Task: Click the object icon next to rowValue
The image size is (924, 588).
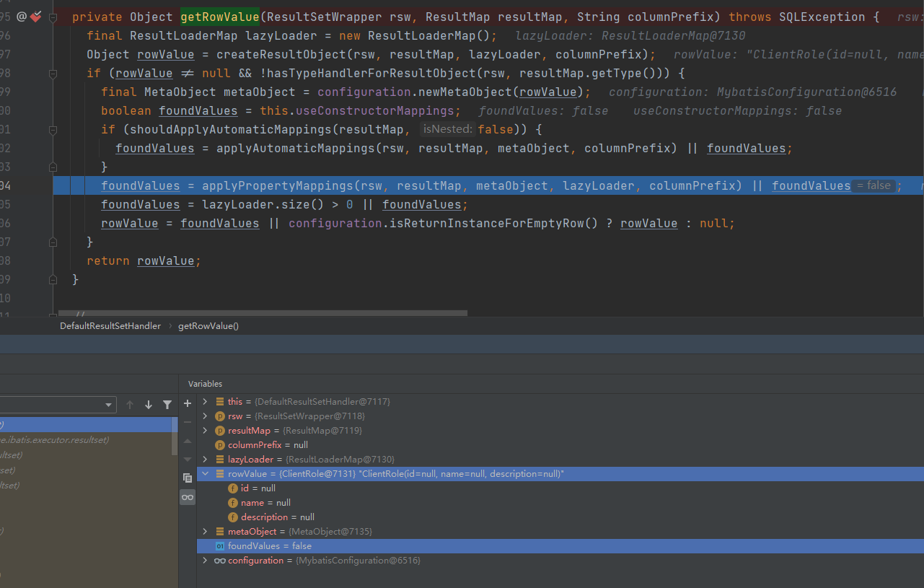Action: [x=220, y=473]
